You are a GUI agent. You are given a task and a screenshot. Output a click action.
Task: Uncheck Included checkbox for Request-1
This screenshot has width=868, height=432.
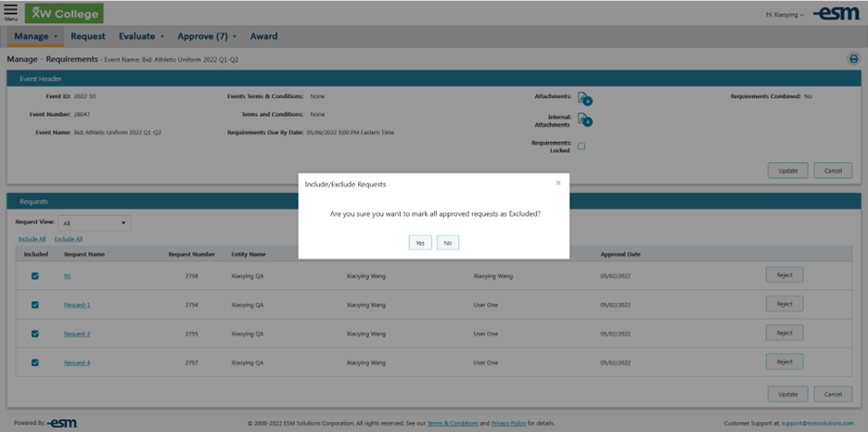coord(35,305)
